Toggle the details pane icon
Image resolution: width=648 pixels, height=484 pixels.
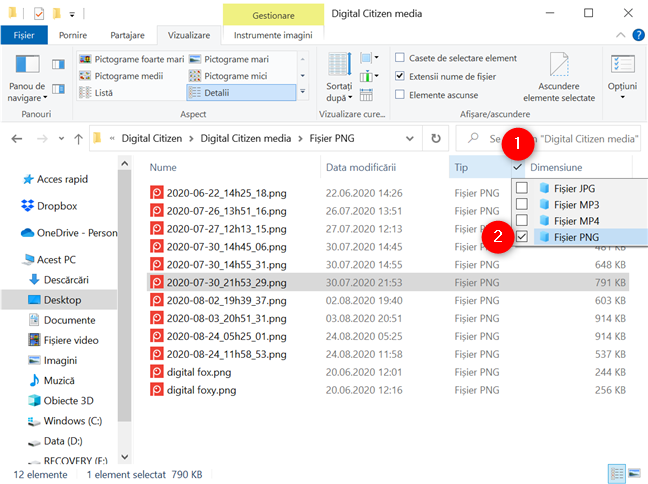pyautogui.click(x=58, y=89)
